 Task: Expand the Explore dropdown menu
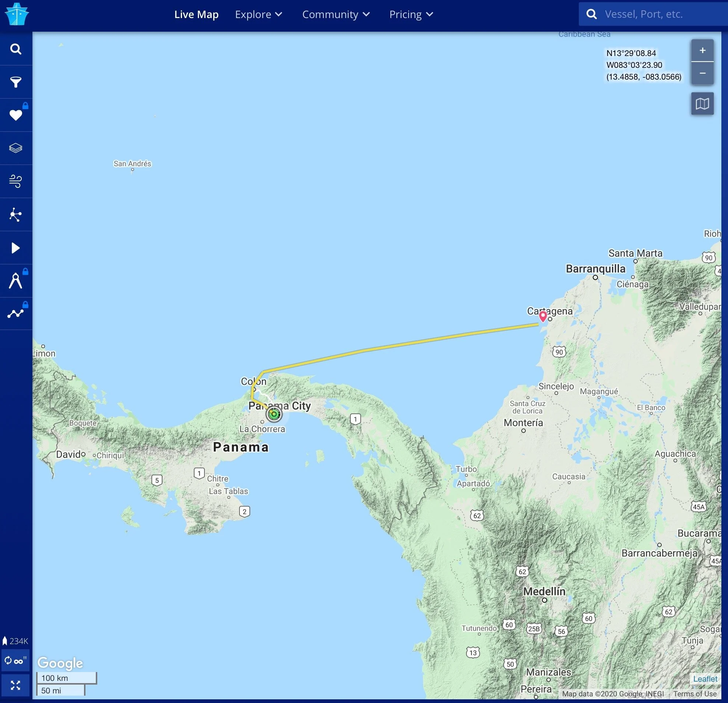259,14
